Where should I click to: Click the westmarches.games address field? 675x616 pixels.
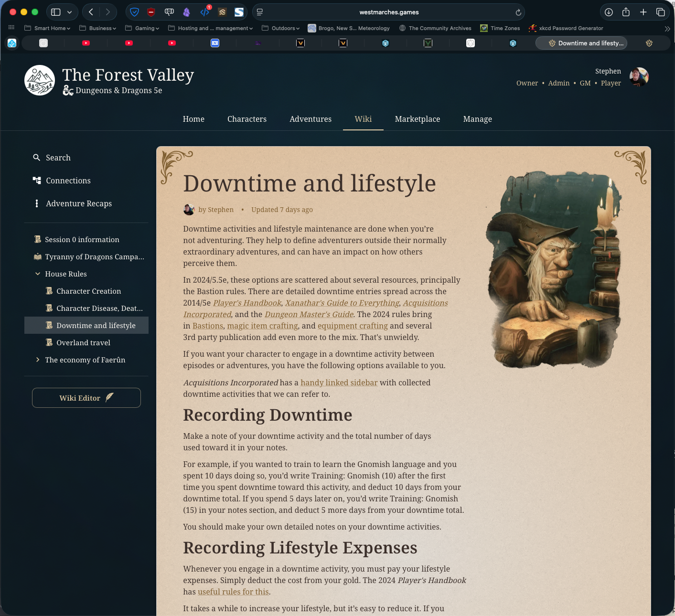[x=389, y=12]
